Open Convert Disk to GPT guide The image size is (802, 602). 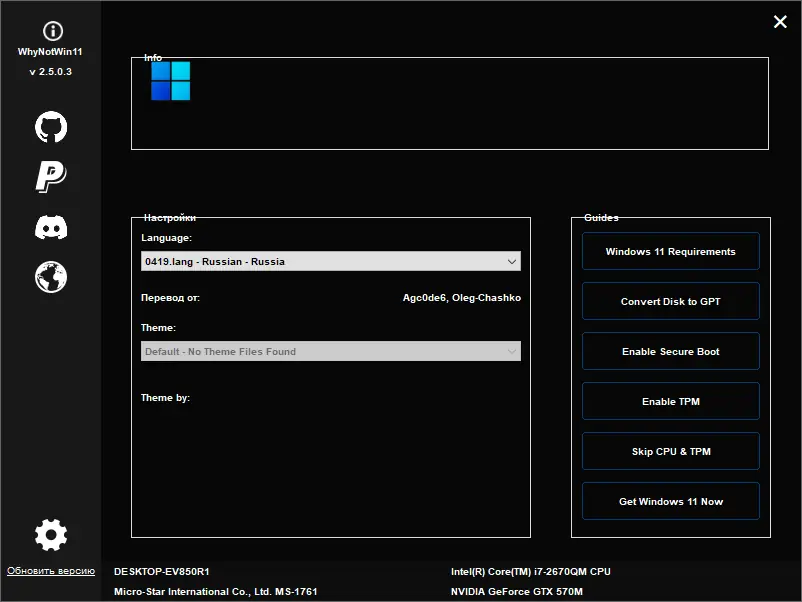[671, 301]
